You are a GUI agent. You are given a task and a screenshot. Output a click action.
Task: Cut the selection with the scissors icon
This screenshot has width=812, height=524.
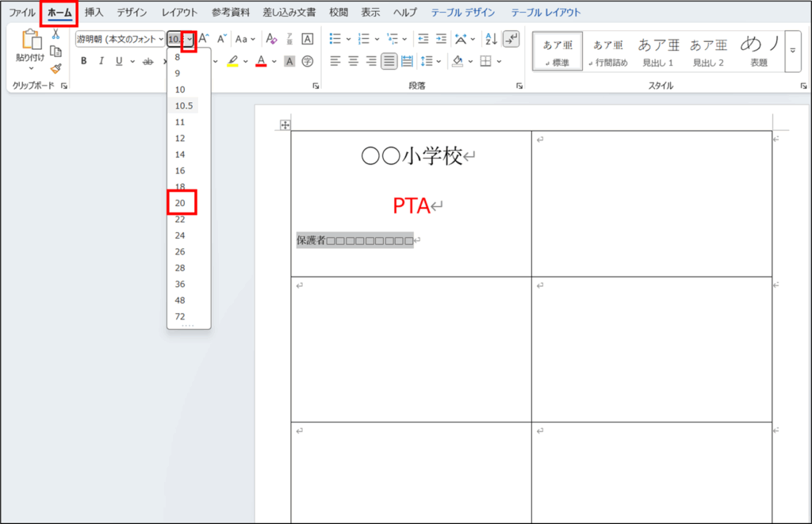(56, 34)
